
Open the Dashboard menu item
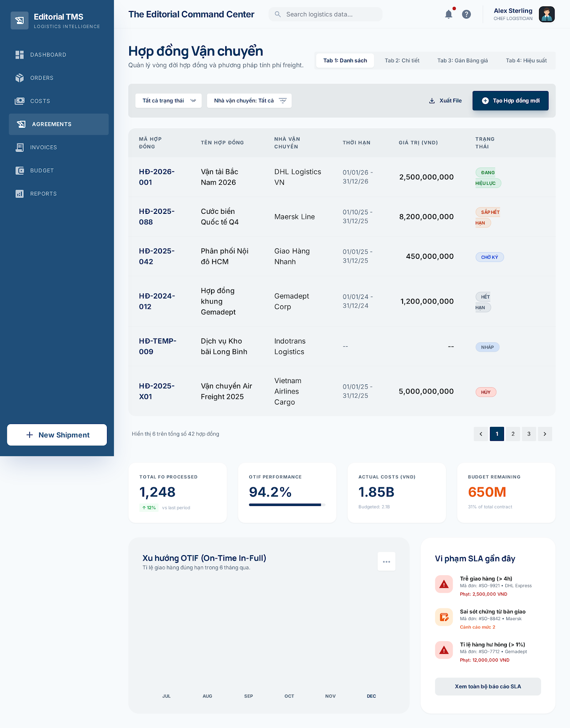[x=59, y=55]
